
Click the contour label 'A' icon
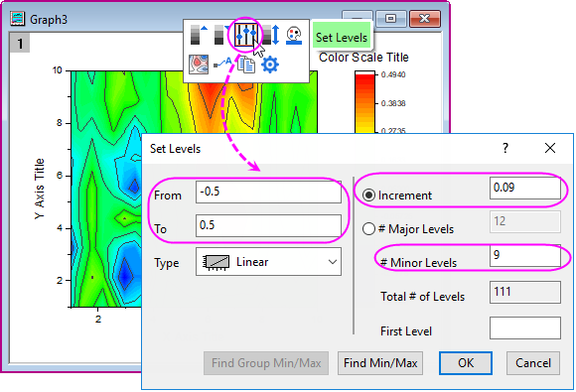click(x=222, y=64)
